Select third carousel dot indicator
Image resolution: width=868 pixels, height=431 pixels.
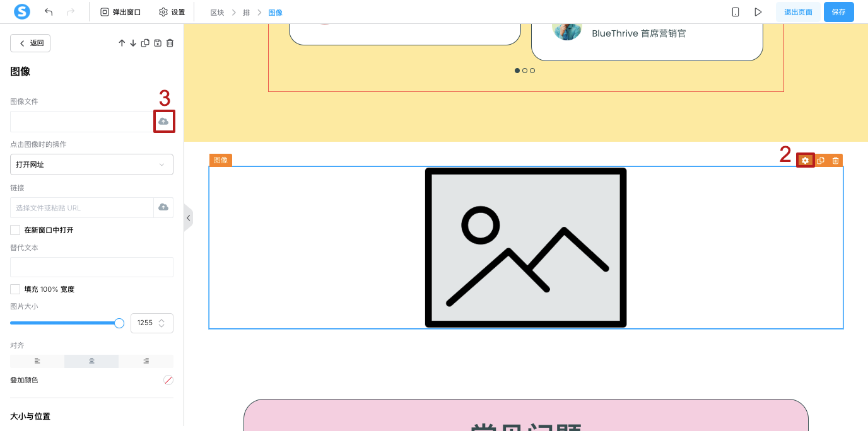coord(532,71)
